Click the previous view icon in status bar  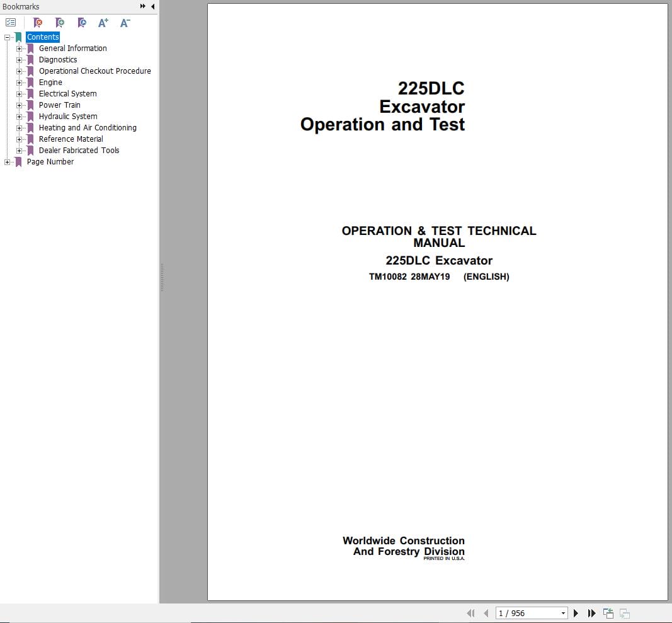[x=608, y=613]
